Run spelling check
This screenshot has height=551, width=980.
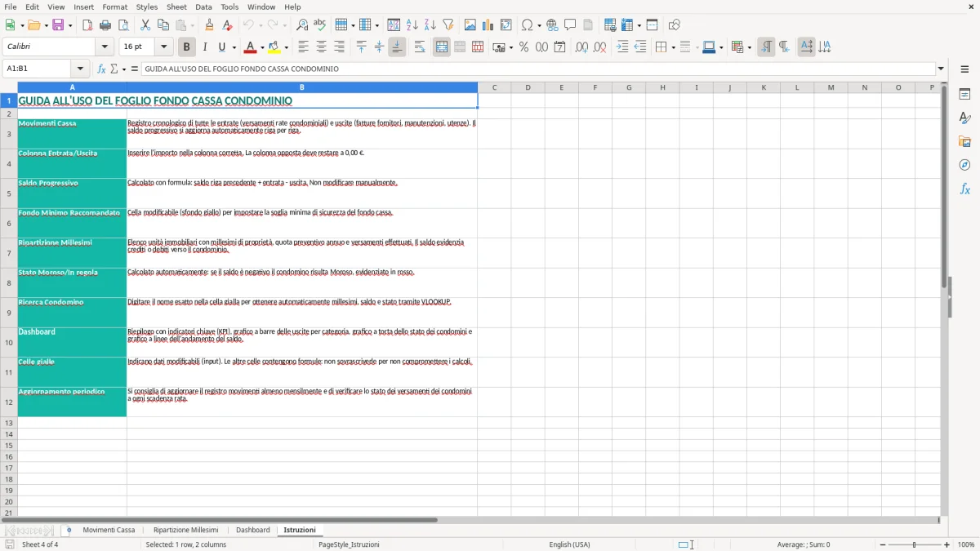pyautogui.click(x=319, y=25)
